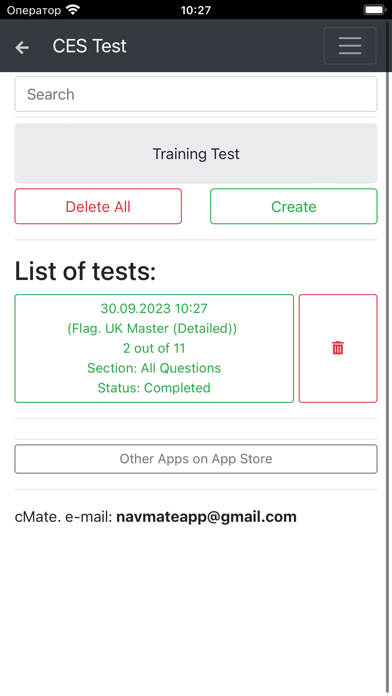The image size is (392, 696).
Task: Focus the Search field
Action: tap(196, 94)
